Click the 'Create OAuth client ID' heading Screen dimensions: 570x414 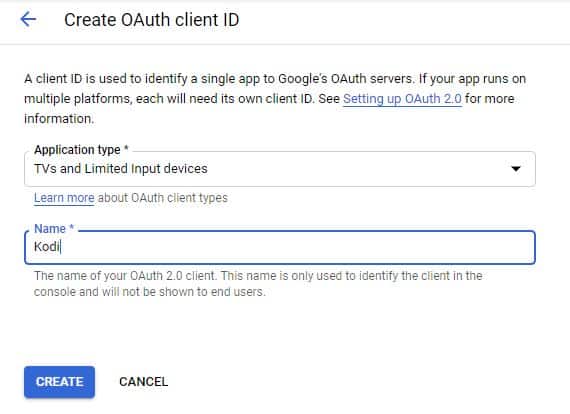(152, 20)
